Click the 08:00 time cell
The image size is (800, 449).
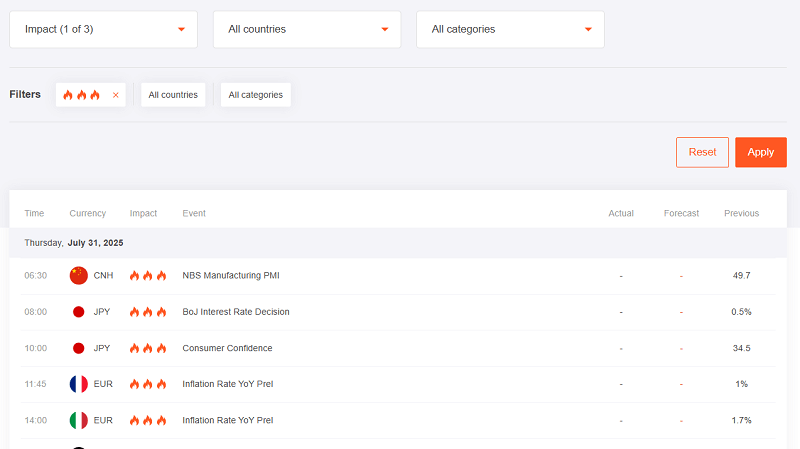tap(36, 312)
